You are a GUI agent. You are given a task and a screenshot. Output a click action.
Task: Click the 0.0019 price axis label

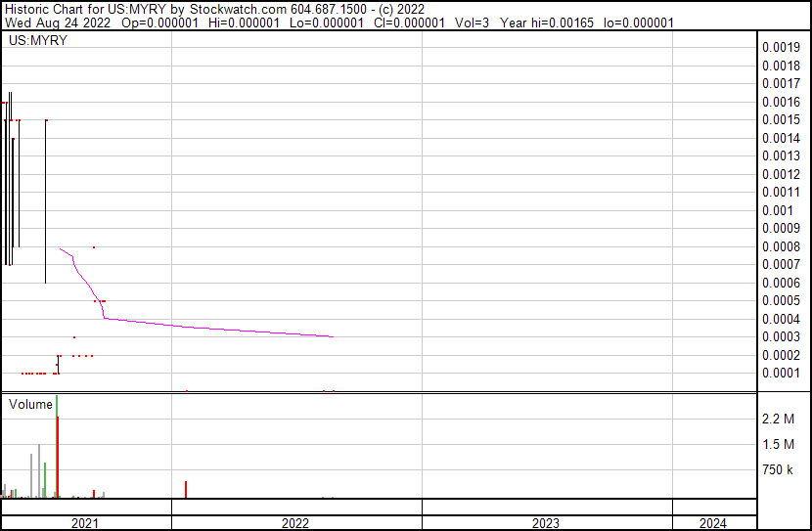(781, 47)
